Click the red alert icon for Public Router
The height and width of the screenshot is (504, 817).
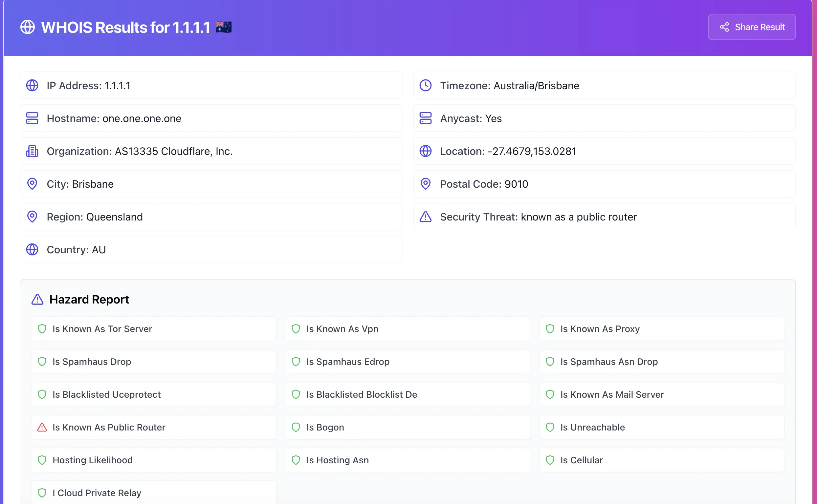(x=42, y=427)
